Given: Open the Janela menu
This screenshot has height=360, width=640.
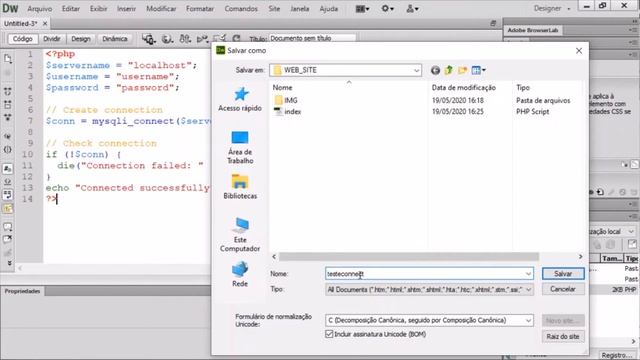Looking at the screenshot, I should [300, 9].
